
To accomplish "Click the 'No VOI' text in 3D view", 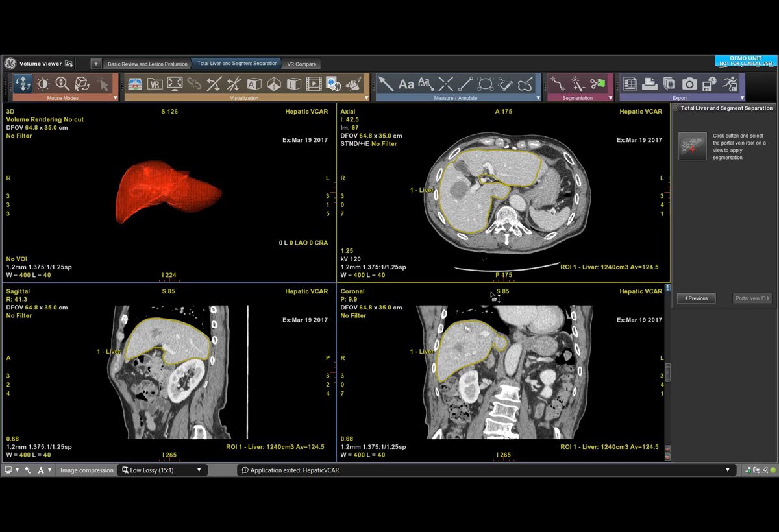I will point(17,259).
